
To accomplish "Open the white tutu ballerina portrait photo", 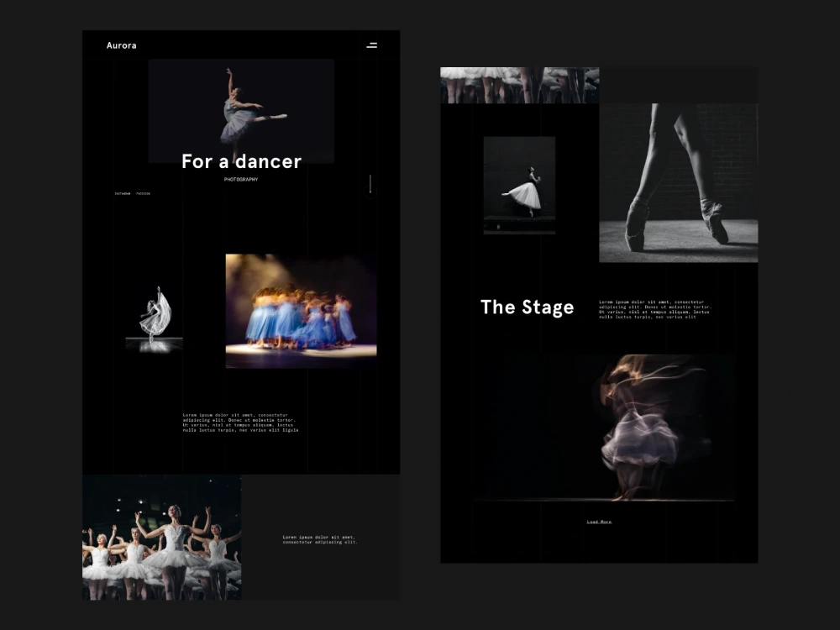I will click(519, 186).
